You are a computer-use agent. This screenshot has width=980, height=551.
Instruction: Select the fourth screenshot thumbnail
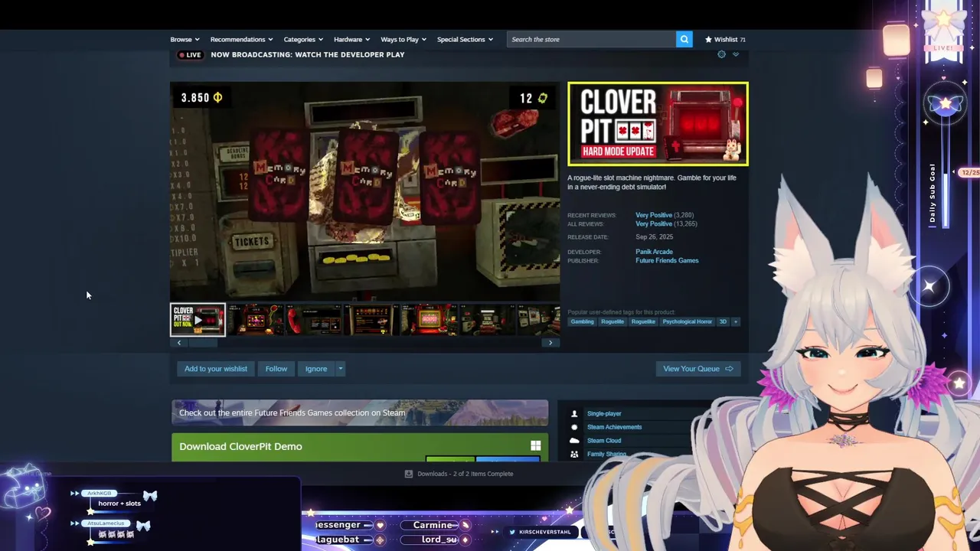point(372,320)
